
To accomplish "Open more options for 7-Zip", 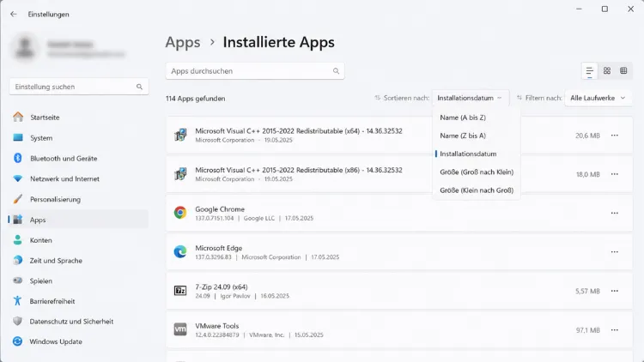I will pos(615,291).
